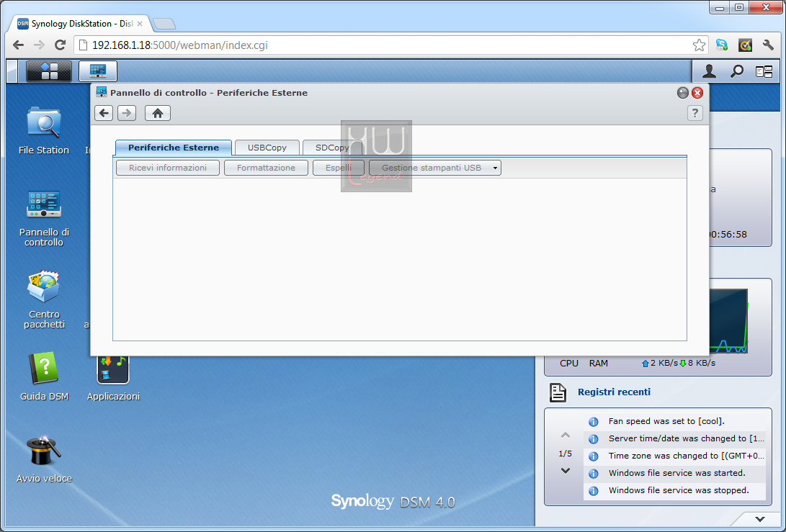This screenshot has width=786, height=532.
Task: Close the Synology DiskStation browser tab
Action: pos(140,24)
